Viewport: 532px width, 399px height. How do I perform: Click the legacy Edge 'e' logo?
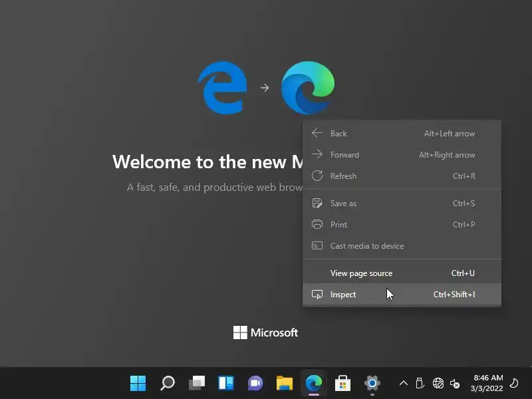(x=223, y=88)
